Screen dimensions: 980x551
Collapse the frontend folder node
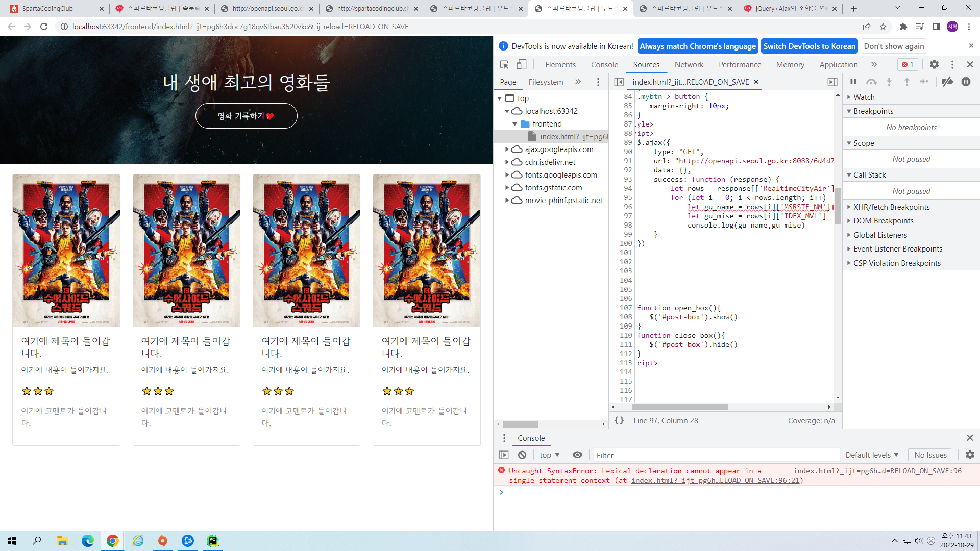click(515, 123)
